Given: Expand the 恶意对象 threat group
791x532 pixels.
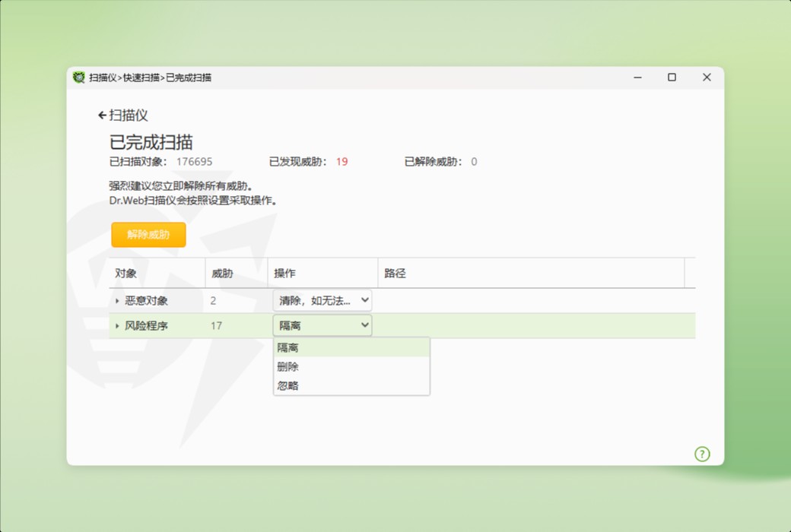Looking at the screenshot, I should 116,299.
